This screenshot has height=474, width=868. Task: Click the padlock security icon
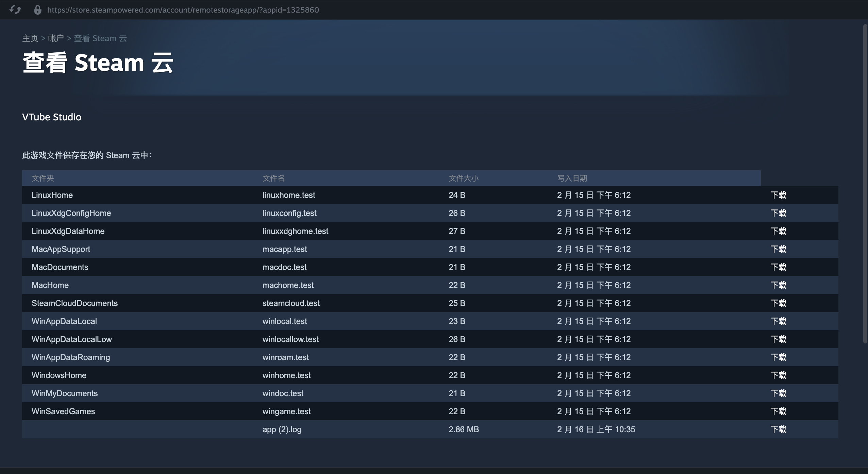38,10
